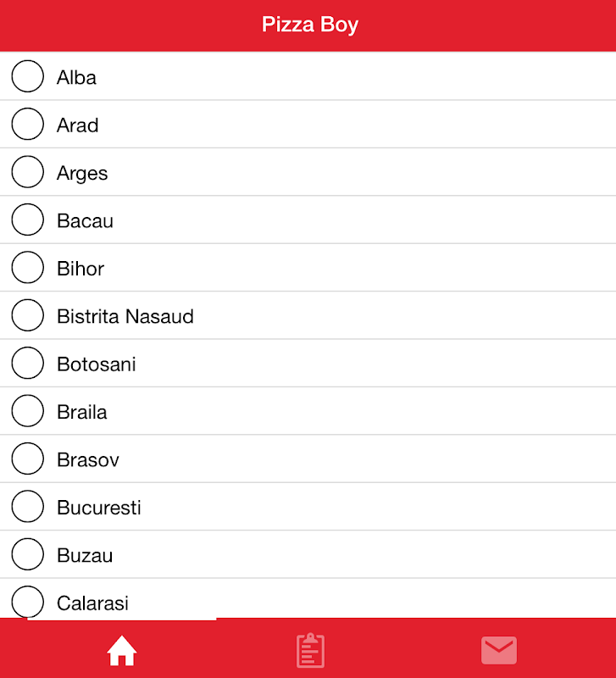Select the Braila radio button
Screen dimensions: 616x678
27,412
